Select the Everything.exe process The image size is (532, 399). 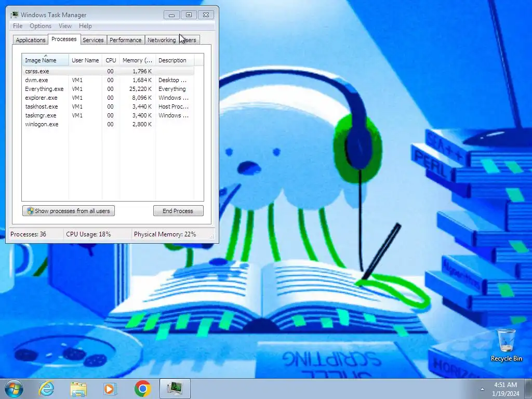pyautogui.click(x=108, y=89)
